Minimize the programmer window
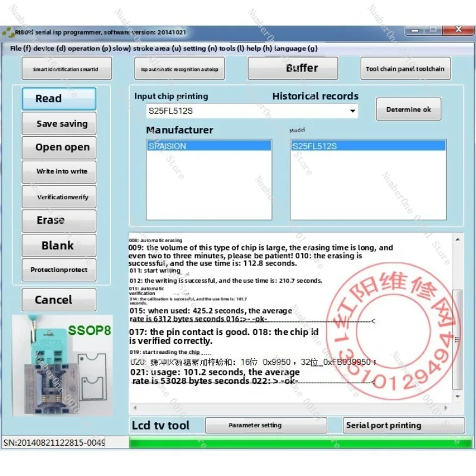 pyautogui.click(x=415, y=30)
